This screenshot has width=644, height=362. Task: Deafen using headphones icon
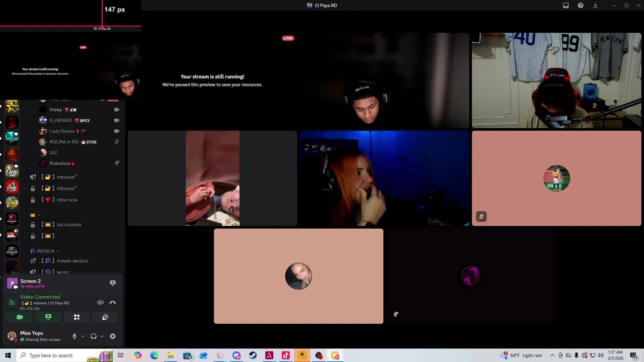pyautogui.click(x=94, y=336)
